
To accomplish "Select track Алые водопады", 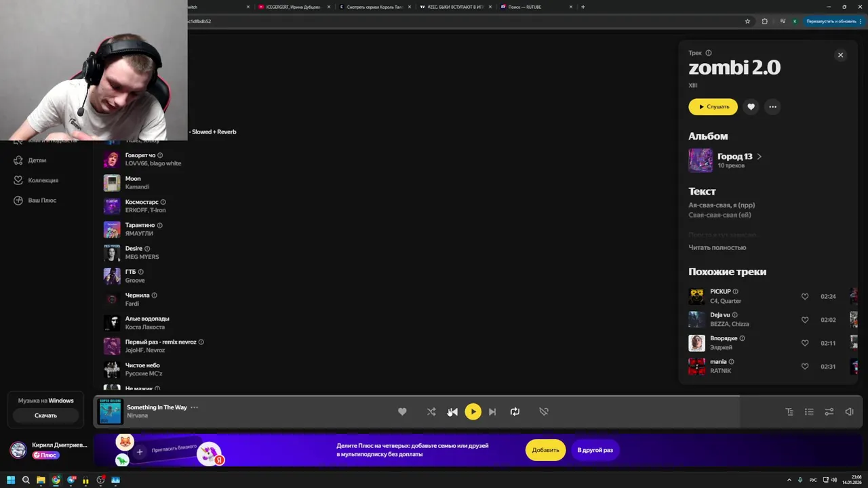I will coord(147,319).
